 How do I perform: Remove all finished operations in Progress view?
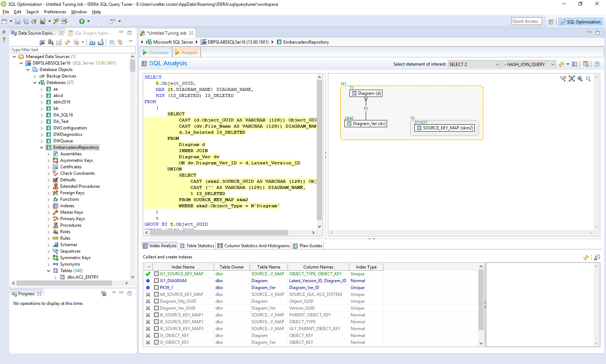coord(104,294)
